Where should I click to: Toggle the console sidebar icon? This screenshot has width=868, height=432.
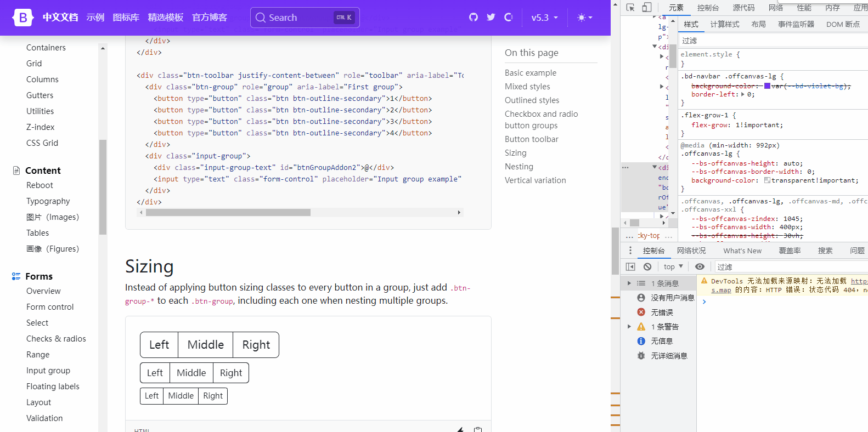click(x=630, y=266)
